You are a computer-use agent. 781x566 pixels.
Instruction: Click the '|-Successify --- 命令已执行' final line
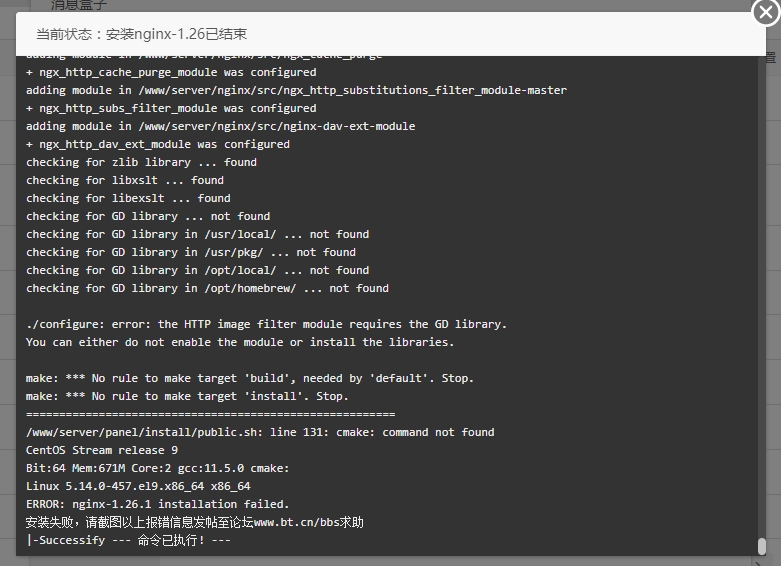(x=128, y=540)
